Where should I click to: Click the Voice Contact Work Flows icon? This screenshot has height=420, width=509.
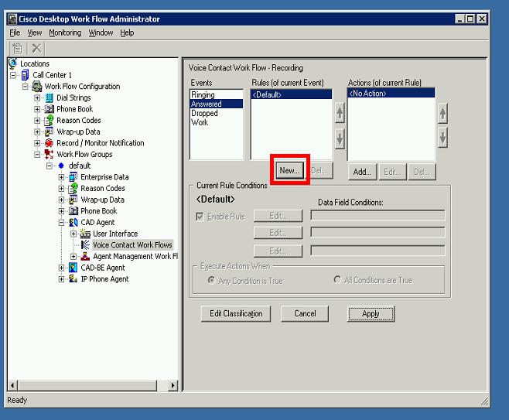(x=85, y=244)
